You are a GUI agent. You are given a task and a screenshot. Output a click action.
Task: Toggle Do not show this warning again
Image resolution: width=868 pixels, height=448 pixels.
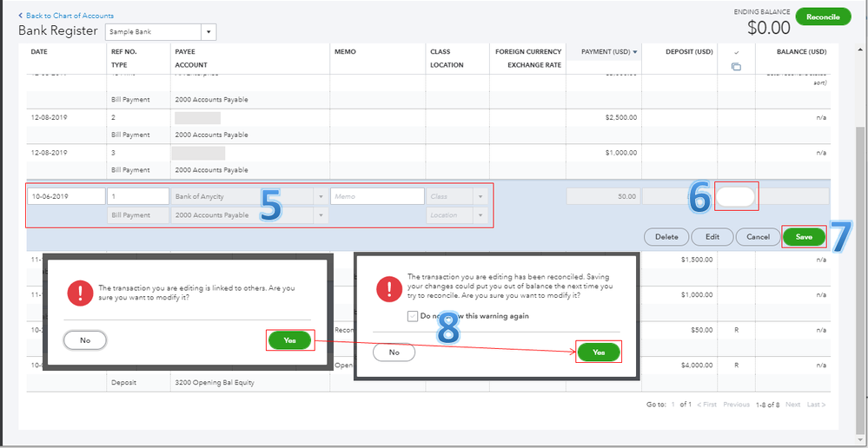pos(413,316)
